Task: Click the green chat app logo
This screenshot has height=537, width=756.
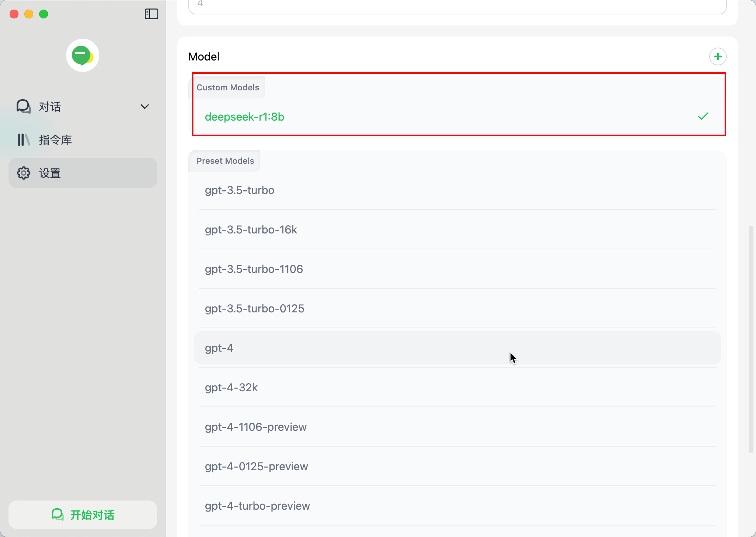Action: [82, 55]
